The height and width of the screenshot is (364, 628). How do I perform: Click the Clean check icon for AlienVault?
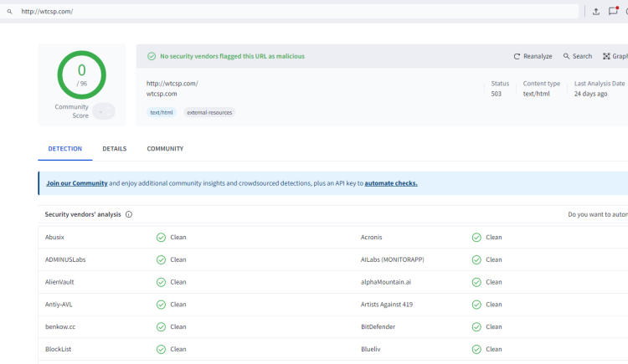tap(161, 282)
